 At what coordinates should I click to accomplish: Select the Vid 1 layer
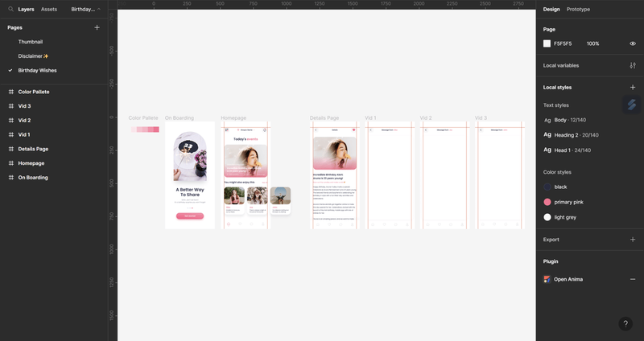[24, 134]
